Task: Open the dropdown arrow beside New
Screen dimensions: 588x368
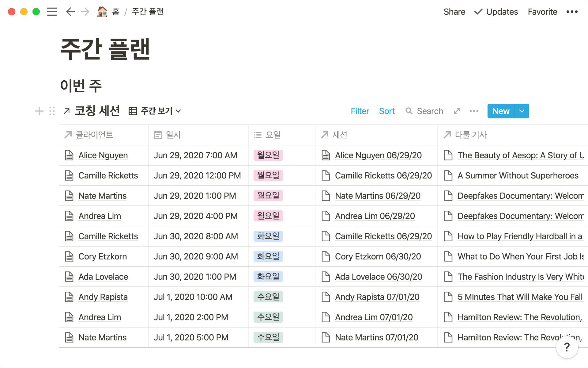Action: (x=522, y=111)
